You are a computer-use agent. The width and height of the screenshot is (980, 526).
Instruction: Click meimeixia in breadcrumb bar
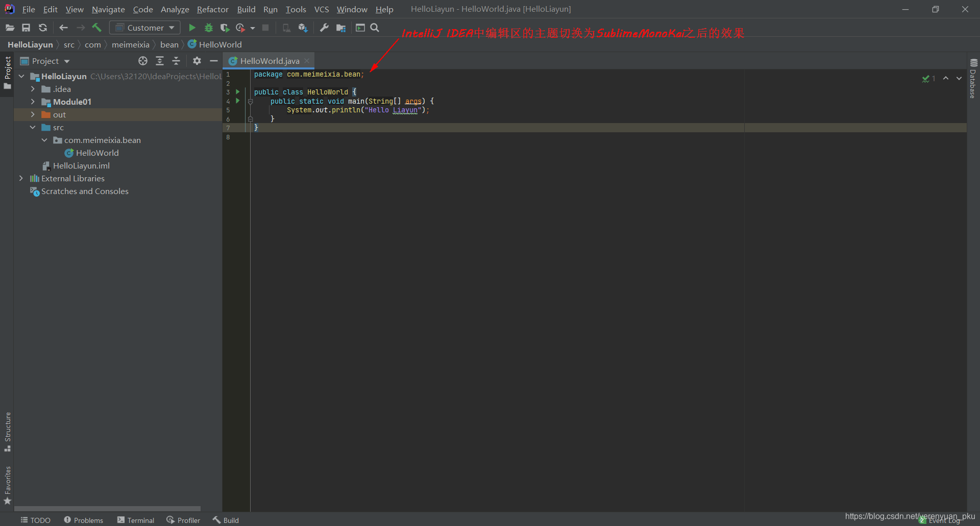click(131, 44)
